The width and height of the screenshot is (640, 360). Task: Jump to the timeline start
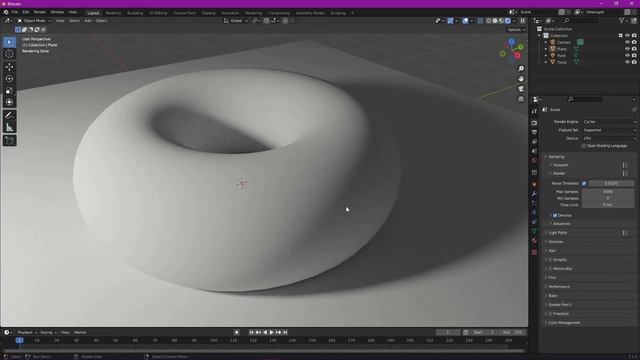coord(251,332)
